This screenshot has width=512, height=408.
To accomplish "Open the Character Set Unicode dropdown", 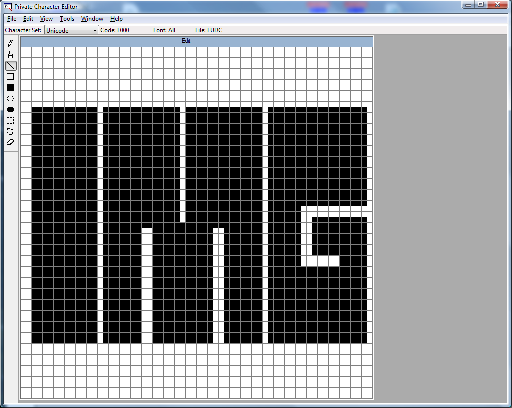I will [71, 30].
